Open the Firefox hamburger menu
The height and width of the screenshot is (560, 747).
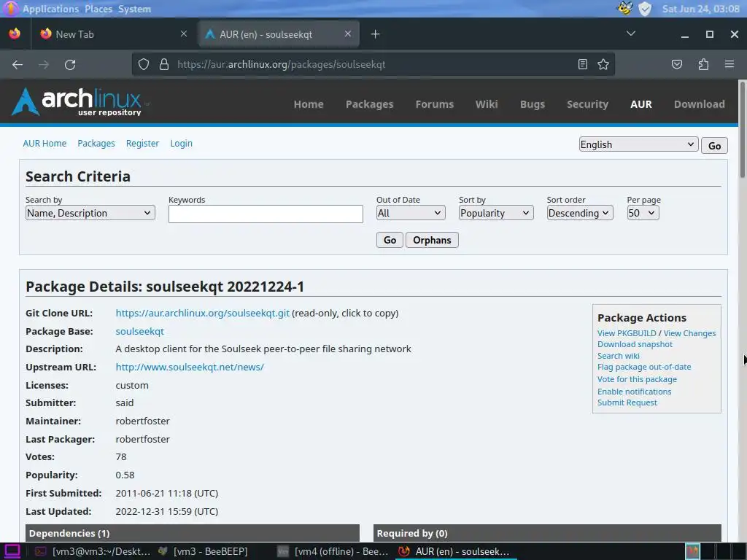tap(729, 64)
